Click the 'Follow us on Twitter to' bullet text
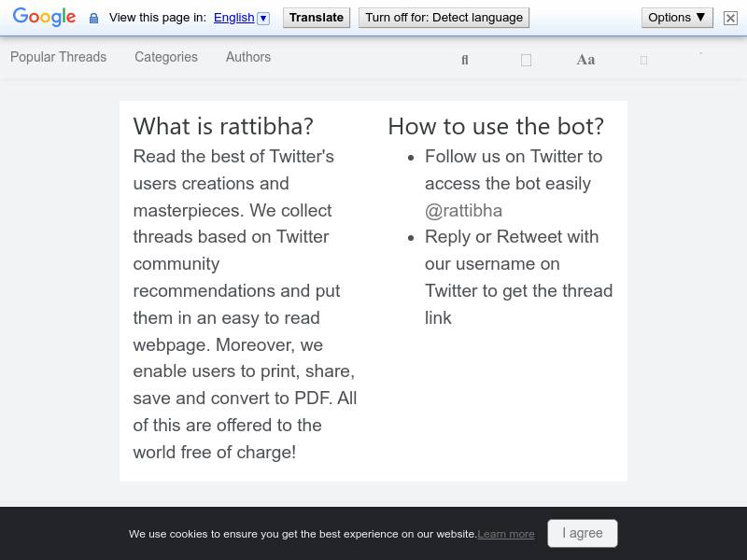Screen dimensions: 747x560 (514, 156)
